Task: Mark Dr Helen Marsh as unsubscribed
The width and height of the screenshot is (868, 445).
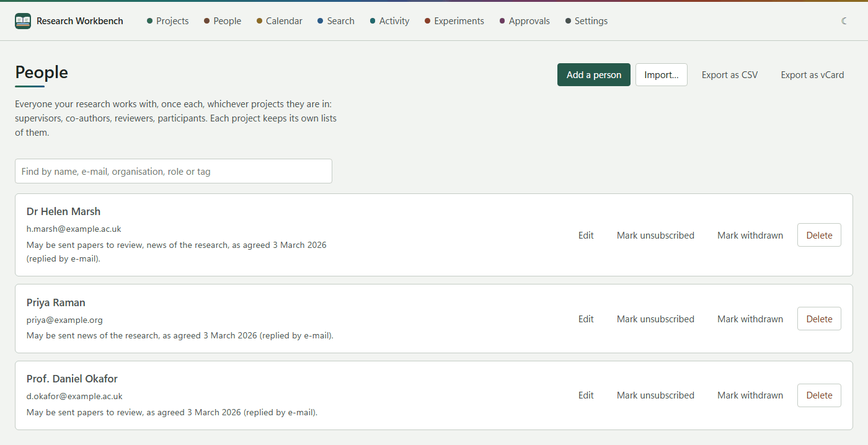Action: [655, 236]
